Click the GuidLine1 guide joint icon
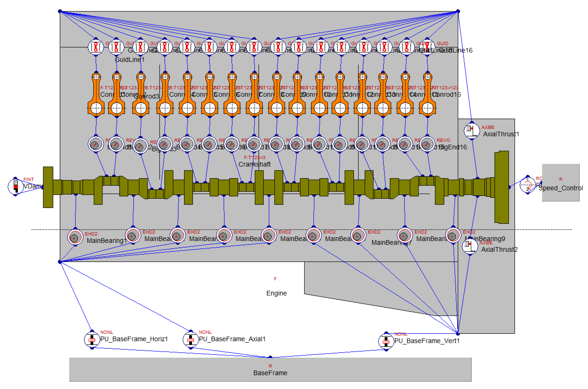This screenshot has width=588, height=389. point(96,47)
